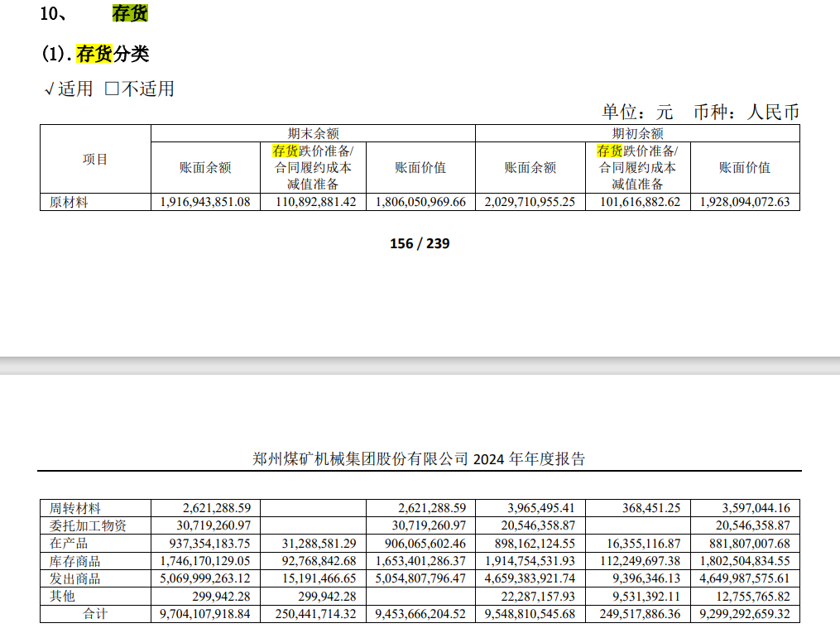Viewport: 840px width, 633px height.
Task: Click the '10、存货' section heading
Action: pyautogui.click(x=94, y=13)
